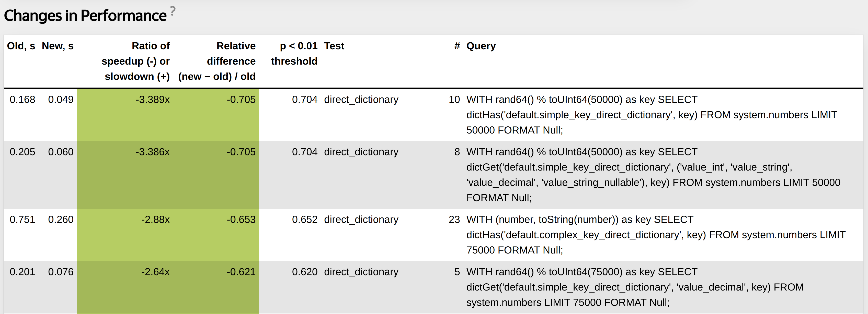Screen dimensions: 868x314
Task: Select the direct_dictionary test in query 10 row
Action: [x=361, y=100]
